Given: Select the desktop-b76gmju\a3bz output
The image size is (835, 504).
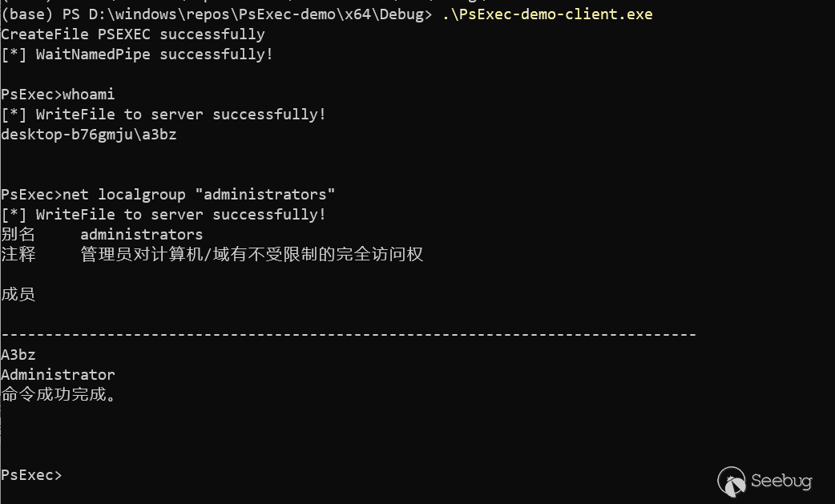Looking at the screenshot, I should tap(89, 135).
